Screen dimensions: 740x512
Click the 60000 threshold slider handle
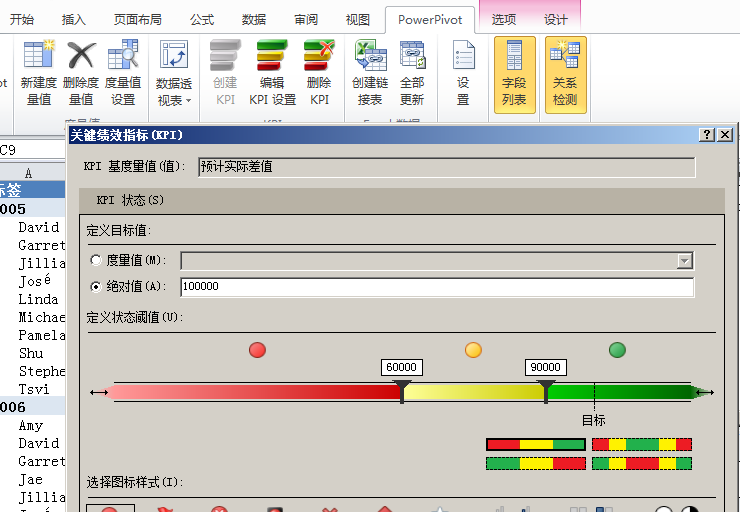click(402, 392)
